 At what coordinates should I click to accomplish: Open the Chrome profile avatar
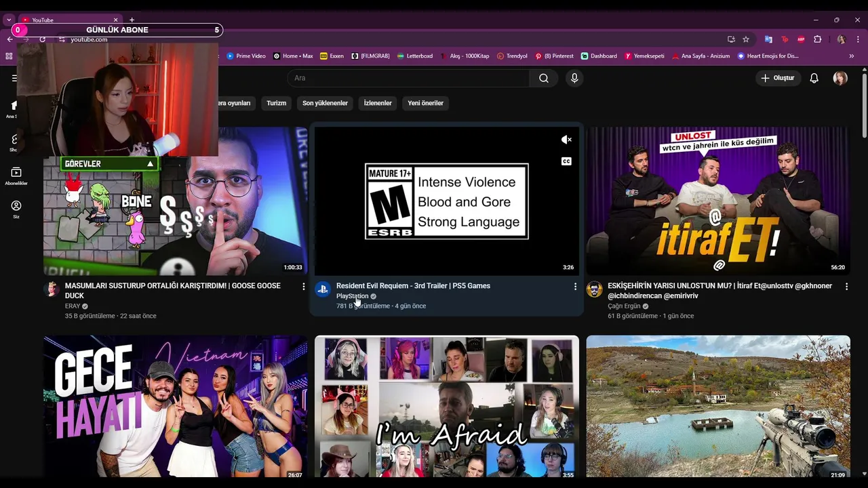click(x=842, y=39)
